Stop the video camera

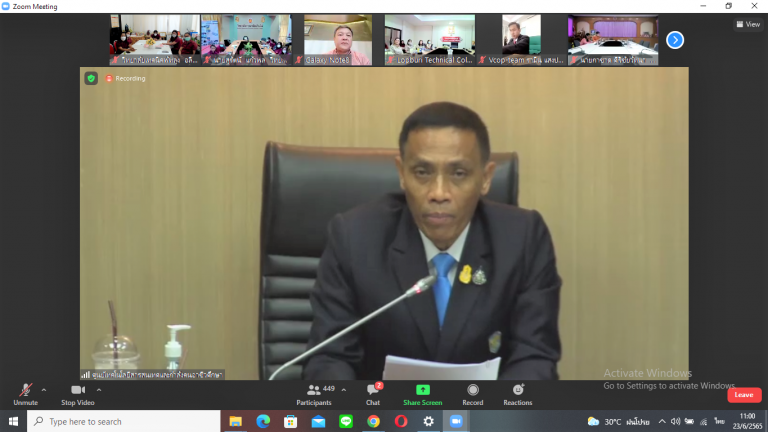coord(77,392)
